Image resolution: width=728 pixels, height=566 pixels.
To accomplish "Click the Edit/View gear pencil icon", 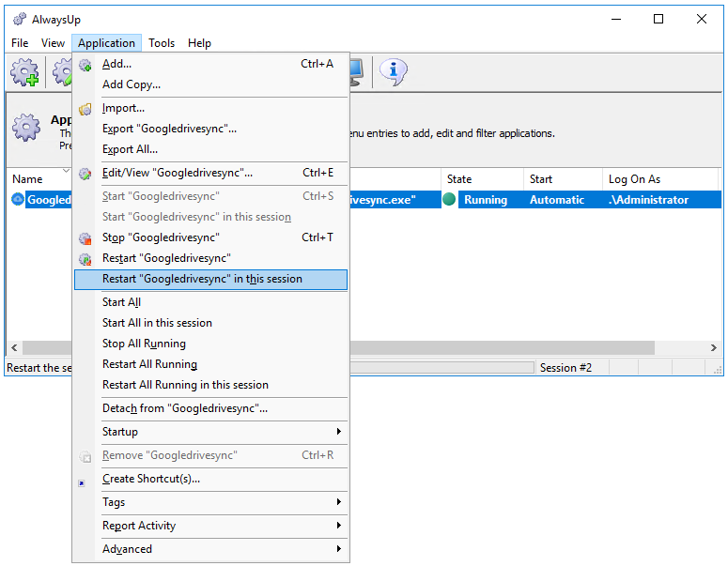I will coord(85,174).
